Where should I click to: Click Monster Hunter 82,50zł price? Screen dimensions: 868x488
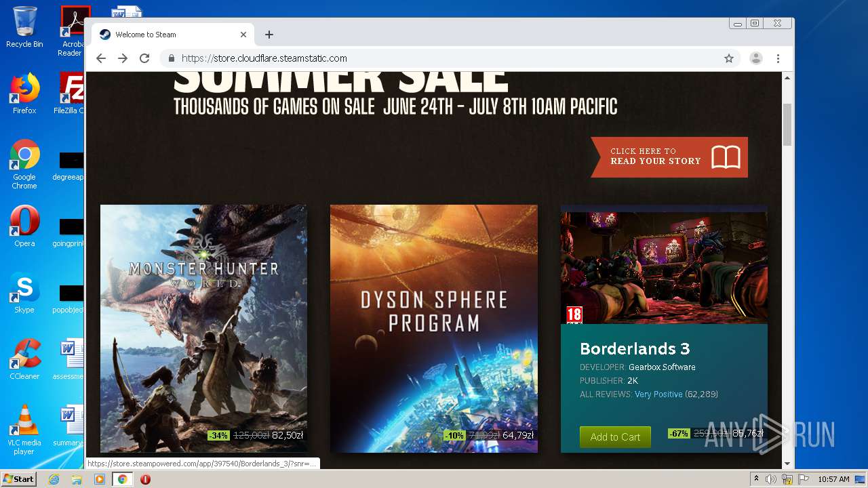[288, 435]
